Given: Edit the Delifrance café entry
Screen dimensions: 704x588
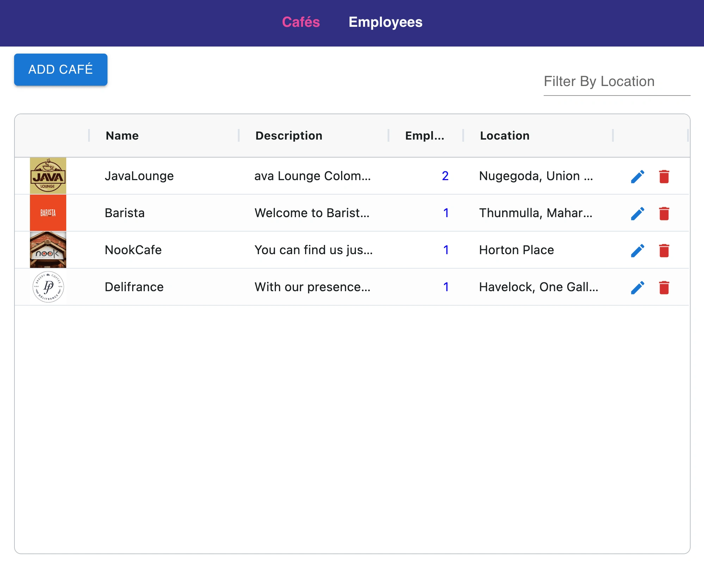Looking at the screenshot, I should pyautogui.click(x=637, y=287).
